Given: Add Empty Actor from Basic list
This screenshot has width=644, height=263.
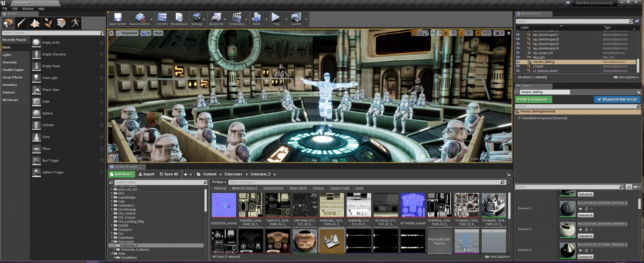Looking at the screenshot, I should (68, 43).
